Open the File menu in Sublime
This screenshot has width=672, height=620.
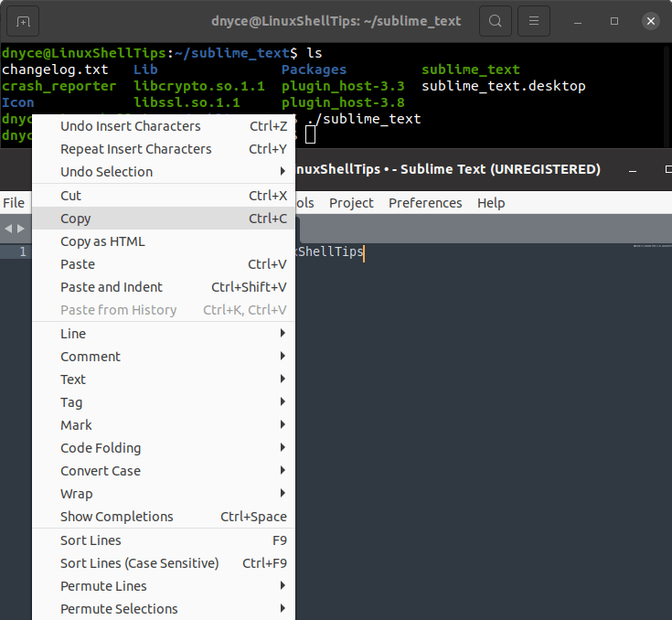14,203
